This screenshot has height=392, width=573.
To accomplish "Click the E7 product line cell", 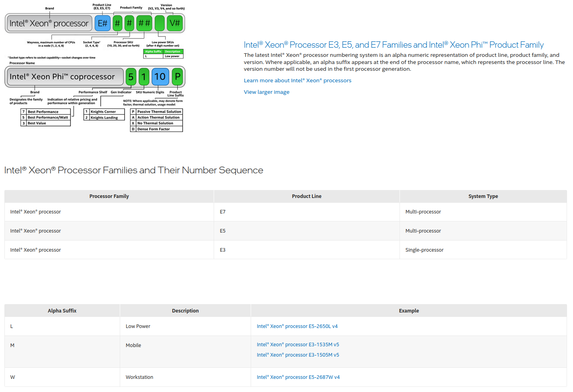I will (307, 212).
